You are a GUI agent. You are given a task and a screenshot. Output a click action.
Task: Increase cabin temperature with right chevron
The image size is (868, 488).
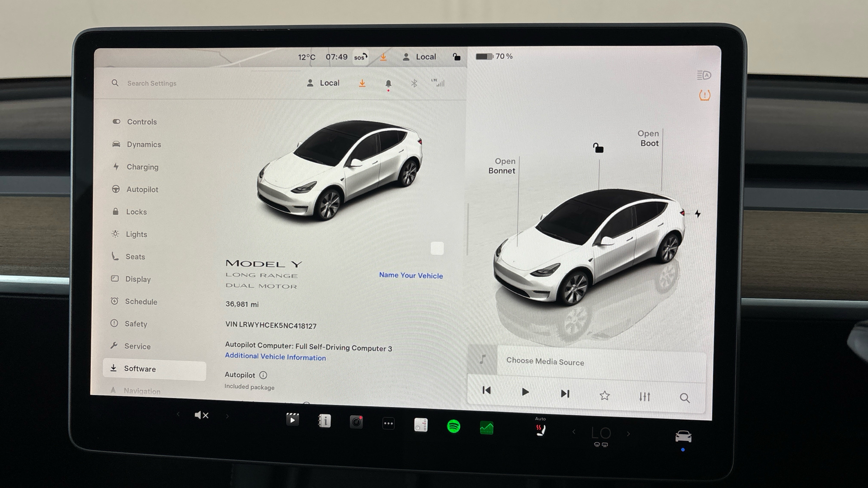point(628,434)
